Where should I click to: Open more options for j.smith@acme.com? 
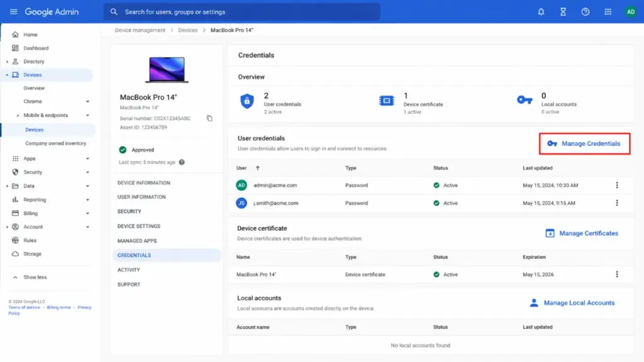[616, 203]
